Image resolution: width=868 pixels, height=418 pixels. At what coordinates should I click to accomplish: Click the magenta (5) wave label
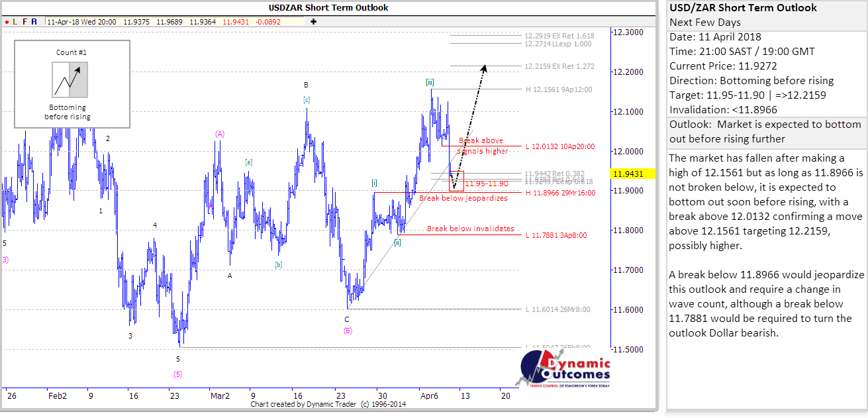177,374
